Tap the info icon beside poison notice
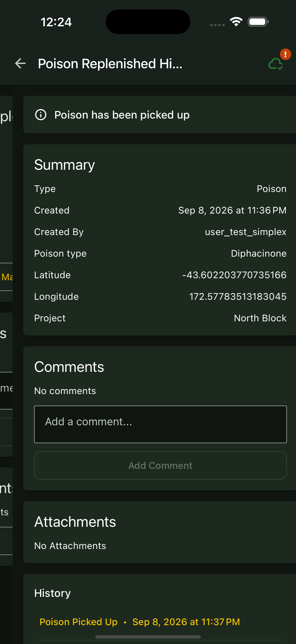The image size is (296, 644). tap(41, 115)
